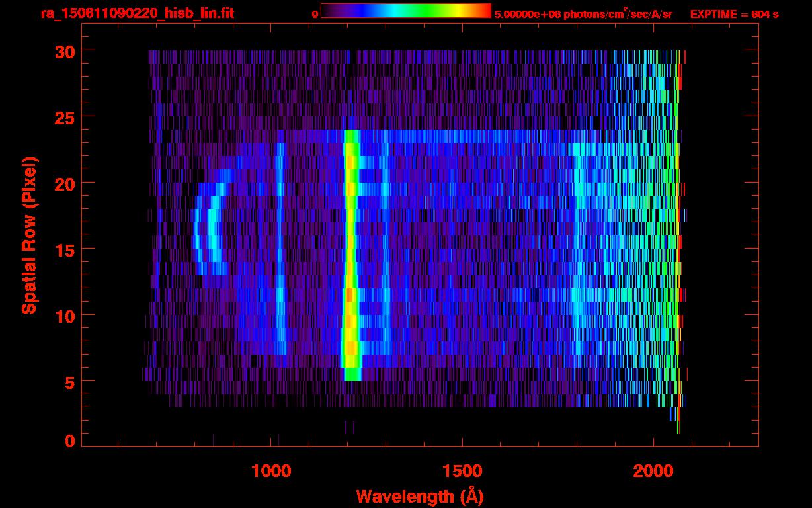Click the colorbar minimum label 0
Image resolution: width=812 pixels, height=508 pixels.
(x=315, y=14)
